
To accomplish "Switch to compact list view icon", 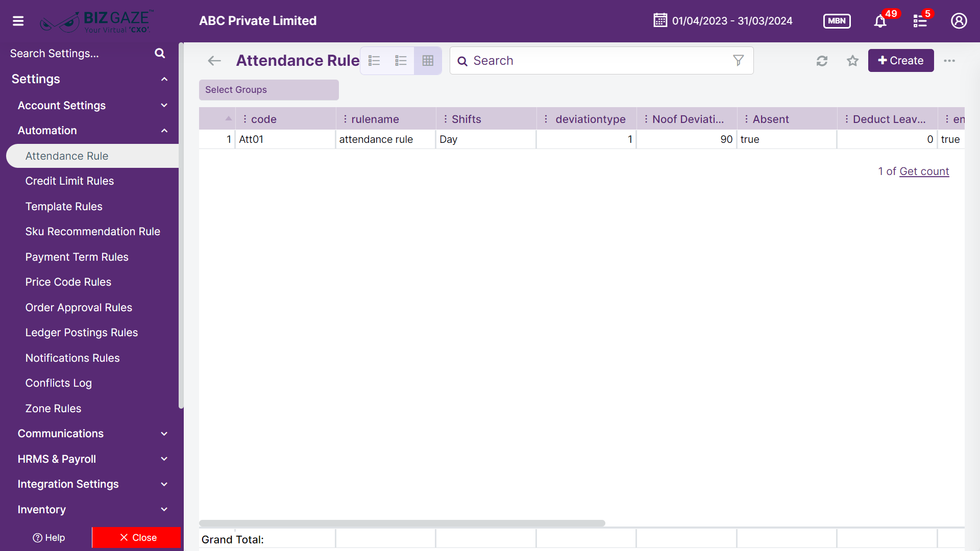I will 401,61.
